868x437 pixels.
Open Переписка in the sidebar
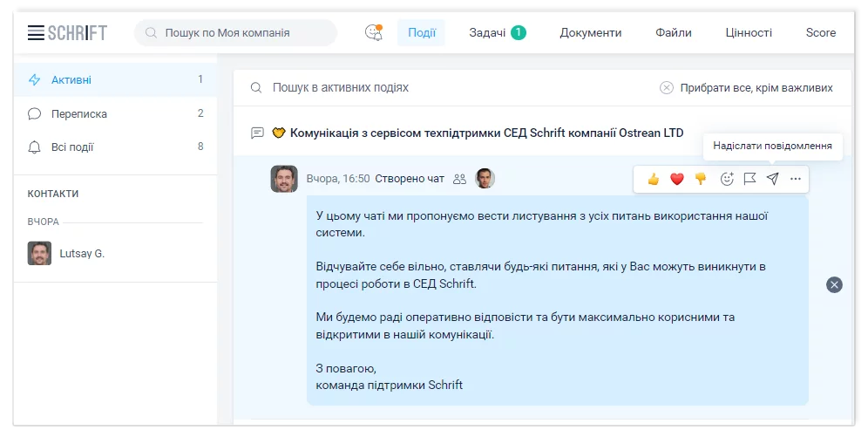115,113
